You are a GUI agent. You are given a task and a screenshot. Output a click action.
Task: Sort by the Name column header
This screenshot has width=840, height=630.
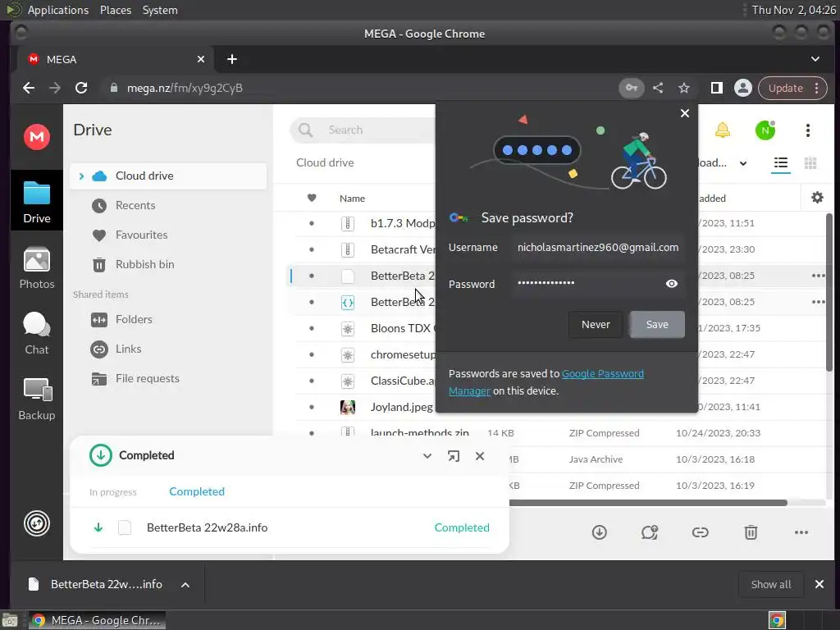(352, 199)
